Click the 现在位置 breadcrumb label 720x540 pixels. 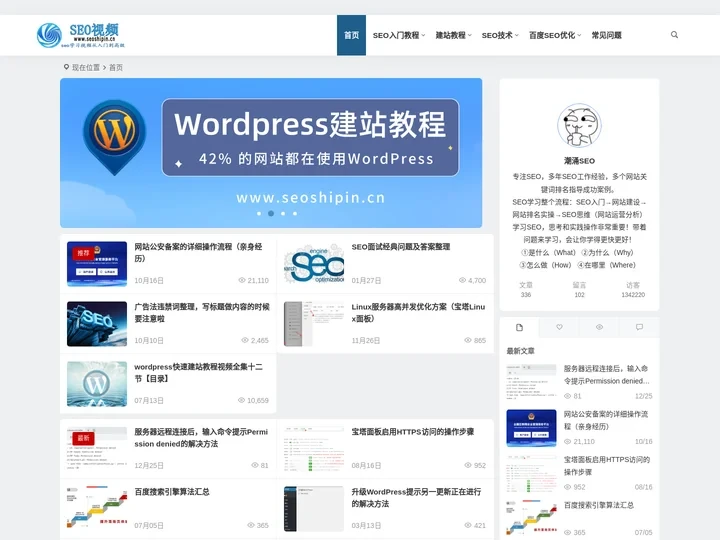coord(86,68)
